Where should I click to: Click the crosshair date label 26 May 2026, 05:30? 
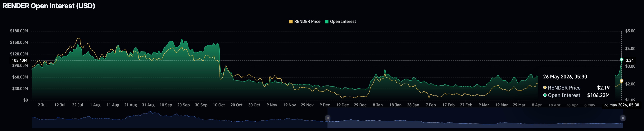[x=622, y=105]
